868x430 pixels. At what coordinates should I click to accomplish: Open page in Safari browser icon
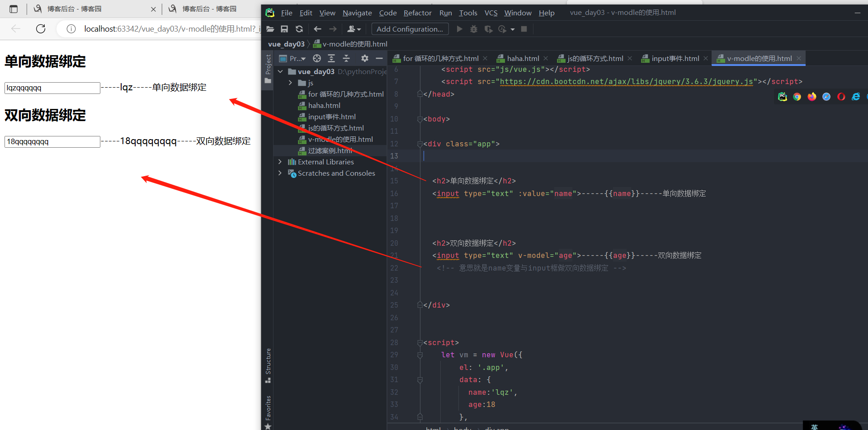[826, 97]
